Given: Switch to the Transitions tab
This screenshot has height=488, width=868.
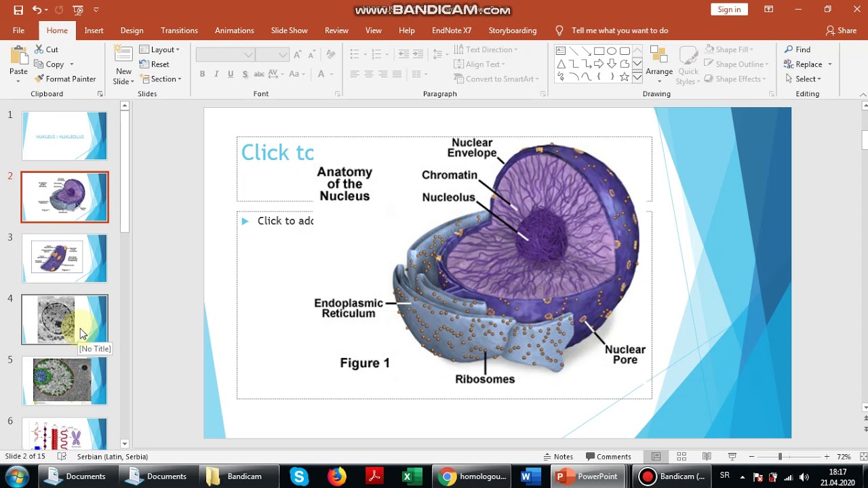Looking at the screenshot, I should [x=179, y=30].
